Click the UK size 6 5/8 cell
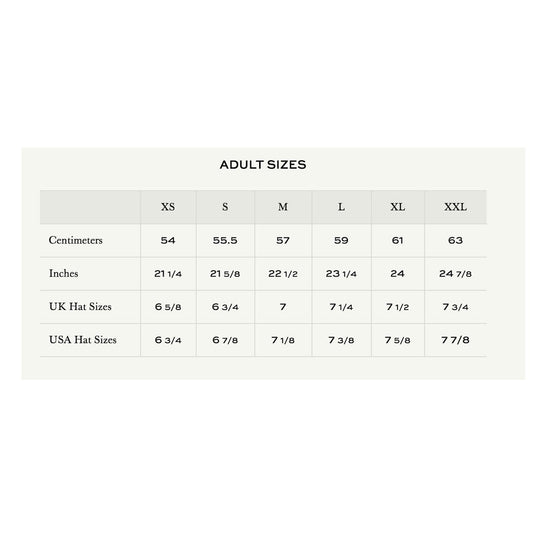The height and width of the screenshot is (535, 535). click(168, 307)
